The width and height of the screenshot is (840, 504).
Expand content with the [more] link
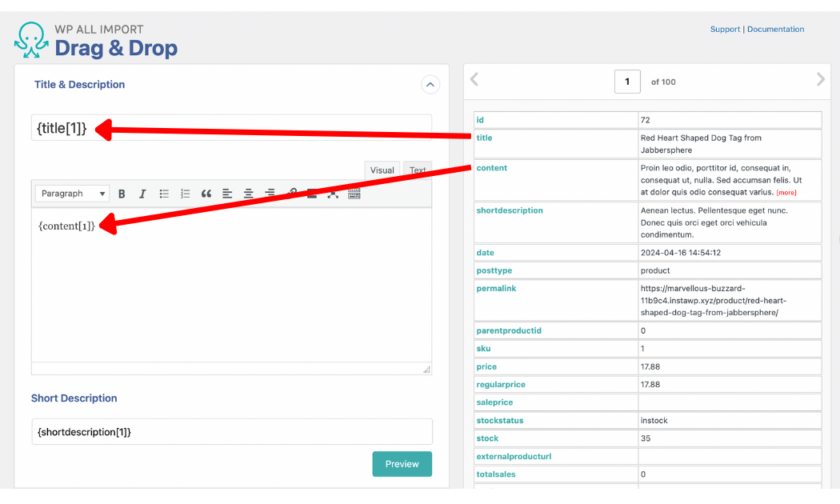(786, 193)
